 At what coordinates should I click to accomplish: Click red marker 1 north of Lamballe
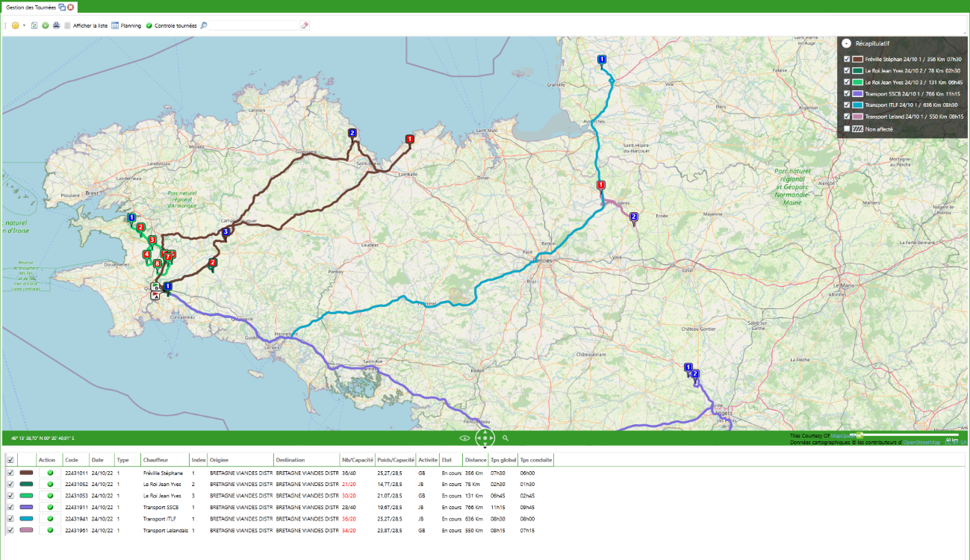coord(409,140)
